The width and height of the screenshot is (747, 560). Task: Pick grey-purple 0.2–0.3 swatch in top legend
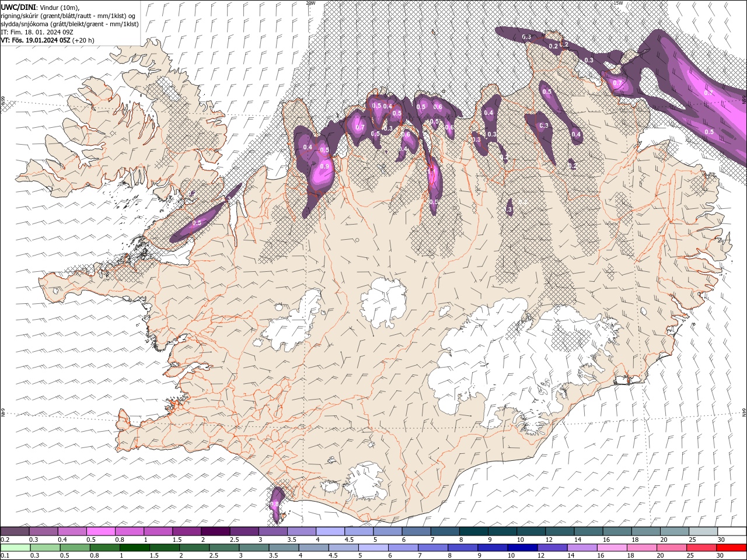point(15,531)
